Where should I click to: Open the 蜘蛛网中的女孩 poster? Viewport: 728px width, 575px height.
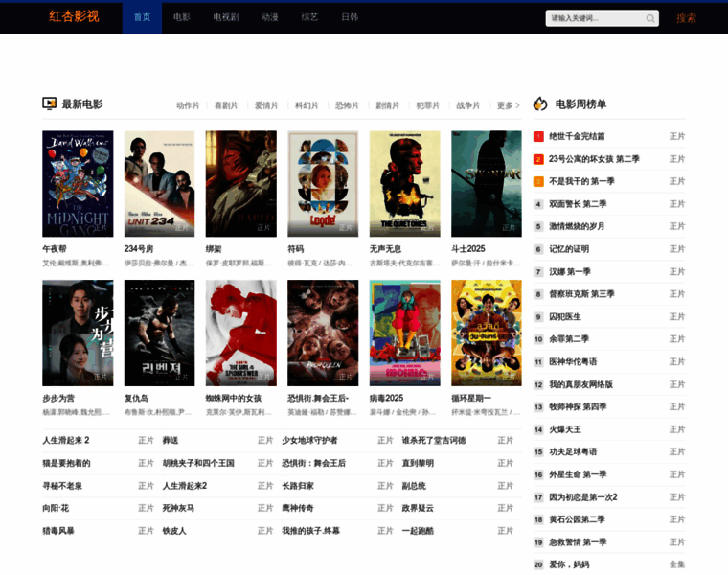[241, 333]
